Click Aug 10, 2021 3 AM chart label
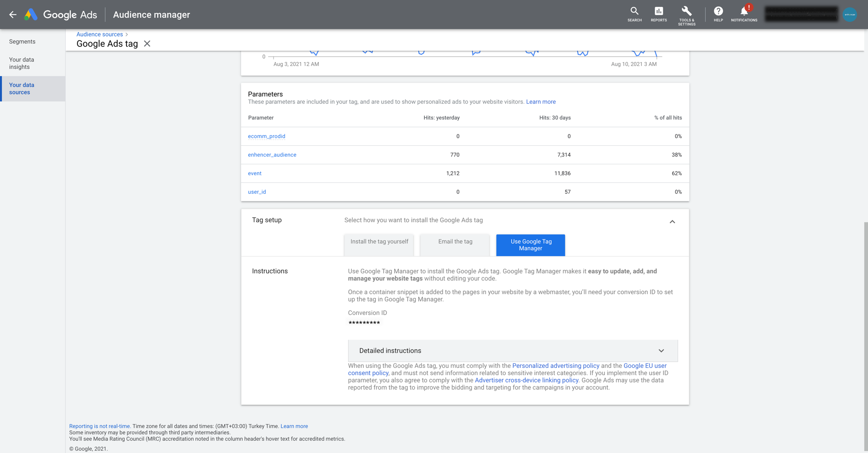 coord(634,64)
